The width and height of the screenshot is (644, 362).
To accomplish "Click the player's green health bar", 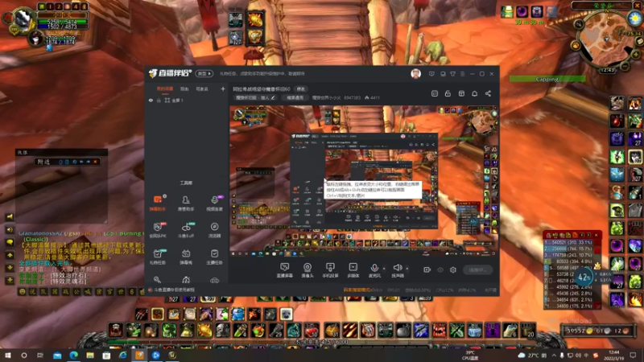I will [x=62, y=22].
